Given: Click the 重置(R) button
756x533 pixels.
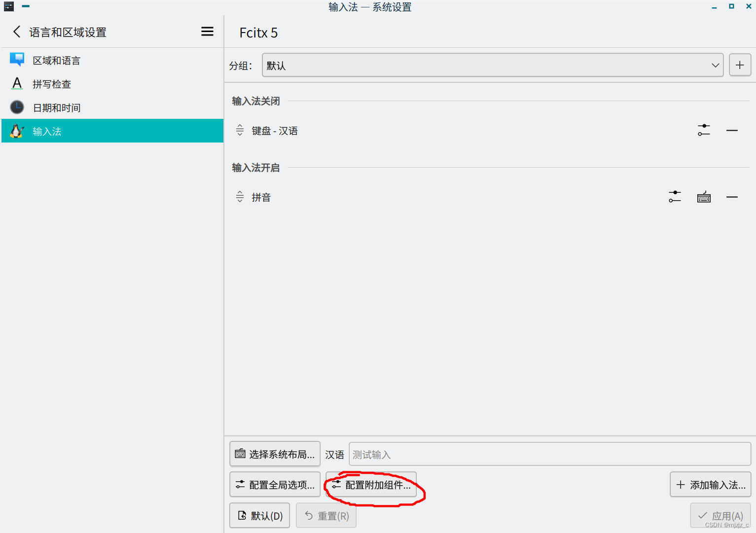Looking at the screenshot, I should tap(326, 516).
